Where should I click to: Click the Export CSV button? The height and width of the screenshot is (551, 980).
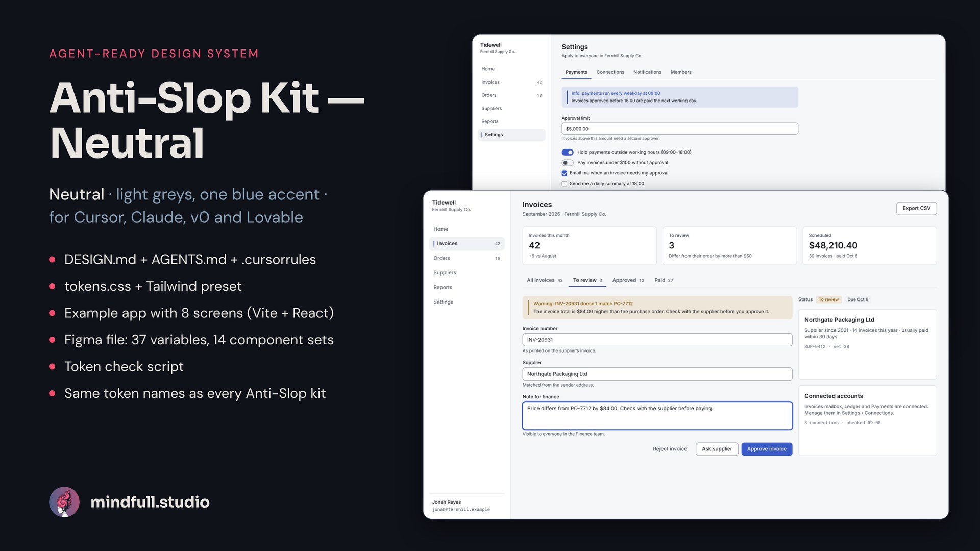[916, 208]
